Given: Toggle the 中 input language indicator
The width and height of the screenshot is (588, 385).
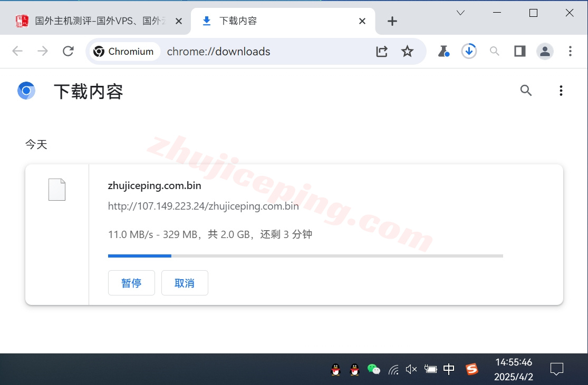Looking at the screenshot, I should 449,370.
